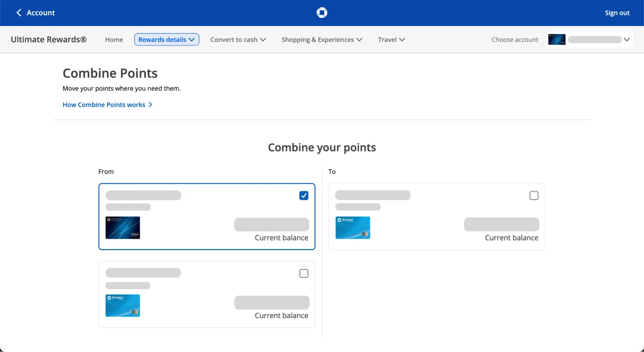Uncheck the selected Sapphire card checkbox
This screenshot has width=644, height=352.
(x=304, y=195)
